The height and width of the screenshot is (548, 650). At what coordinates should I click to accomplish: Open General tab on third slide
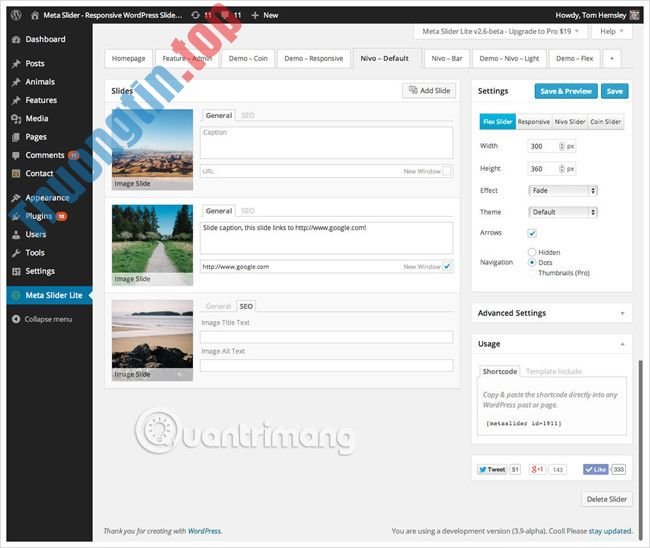[x=218, y=306]
